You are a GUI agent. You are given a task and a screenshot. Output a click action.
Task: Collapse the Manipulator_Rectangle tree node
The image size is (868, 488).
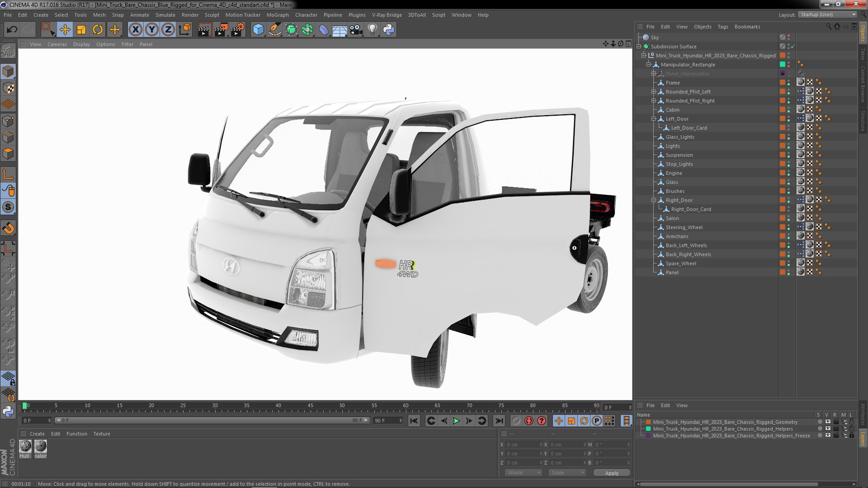coord(649,65)
